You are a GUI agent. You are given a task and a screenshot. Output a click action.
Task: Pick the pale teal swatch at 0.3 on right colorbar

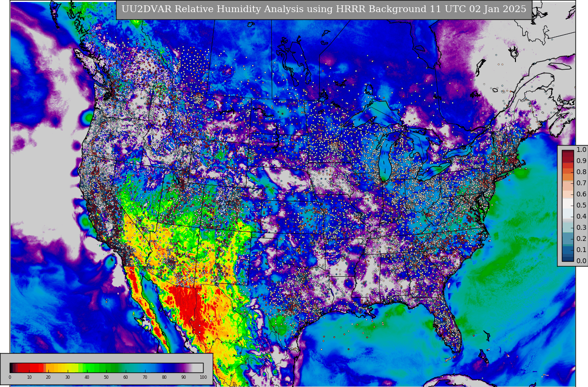coord(568,227)
